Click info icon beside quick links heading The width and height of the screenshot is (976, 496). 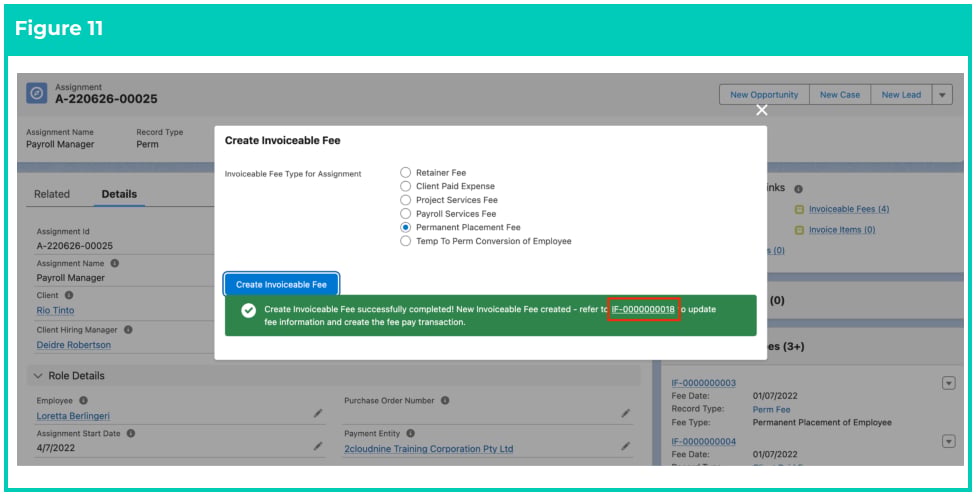(x=799, y=189)
